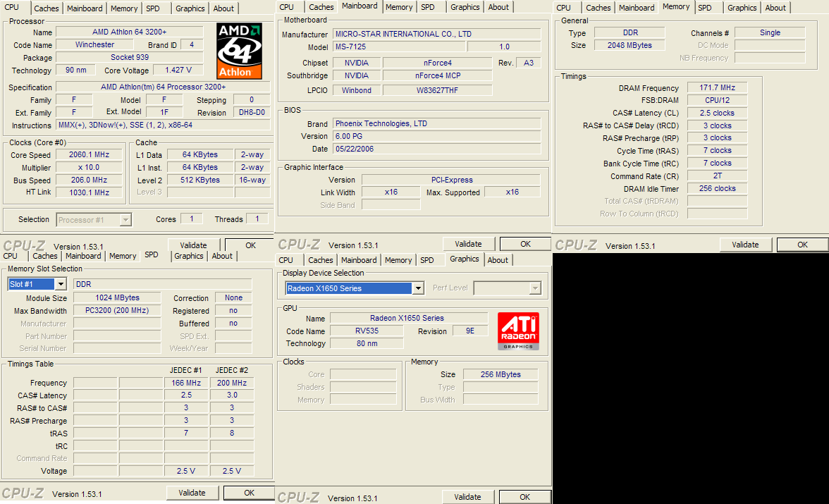Click Validate in the Graphics window
This screenshot has height=504, width=829.
tap(467, 496)
